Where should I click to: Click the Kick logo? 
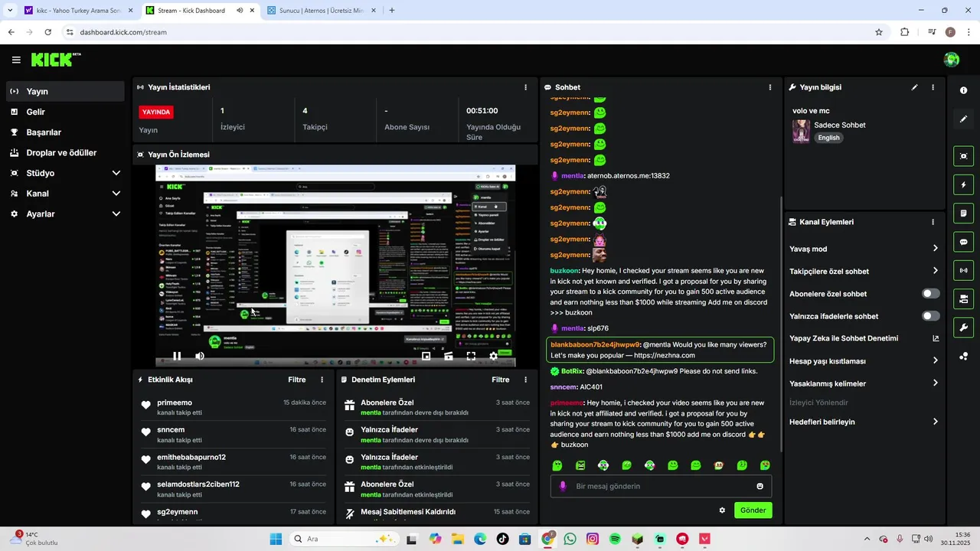(55, 60)
